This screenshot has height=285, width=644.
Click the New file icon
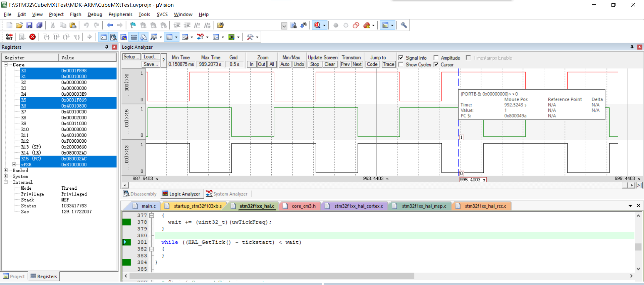[x=9, y=25]
